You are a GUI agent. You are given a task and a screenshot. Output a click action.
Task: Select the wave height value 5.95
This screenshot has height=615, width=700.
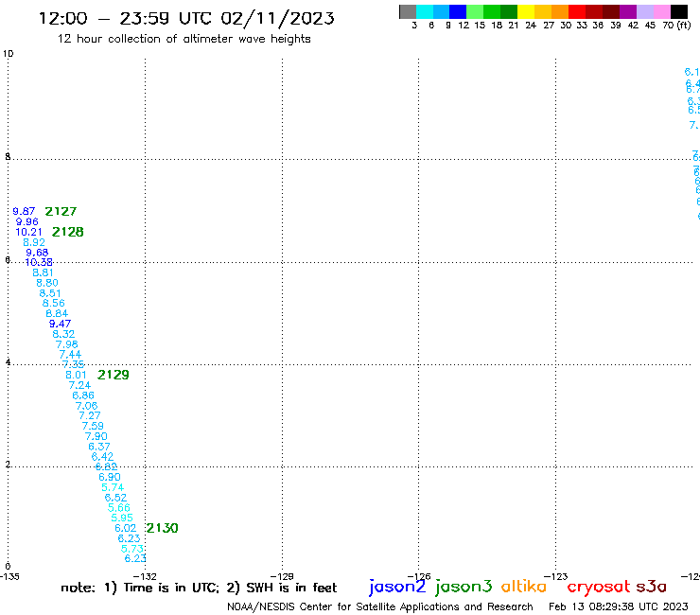(122, 518)
